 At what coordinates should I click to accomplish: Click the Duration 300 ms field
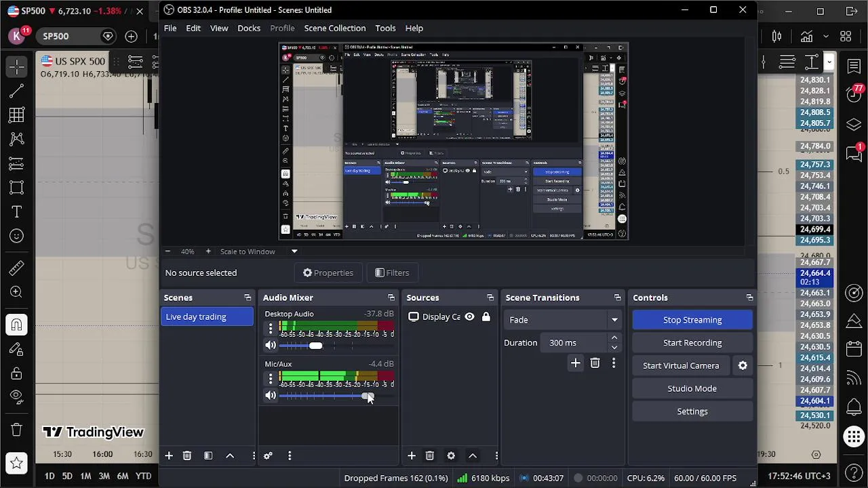click(581, 342)
